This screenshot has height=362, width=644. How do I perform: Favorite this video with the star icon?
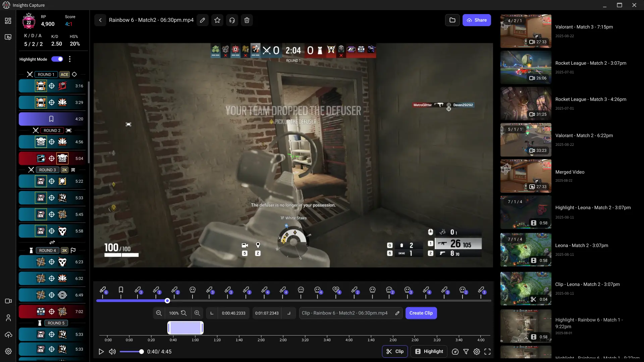pos(217,20)
